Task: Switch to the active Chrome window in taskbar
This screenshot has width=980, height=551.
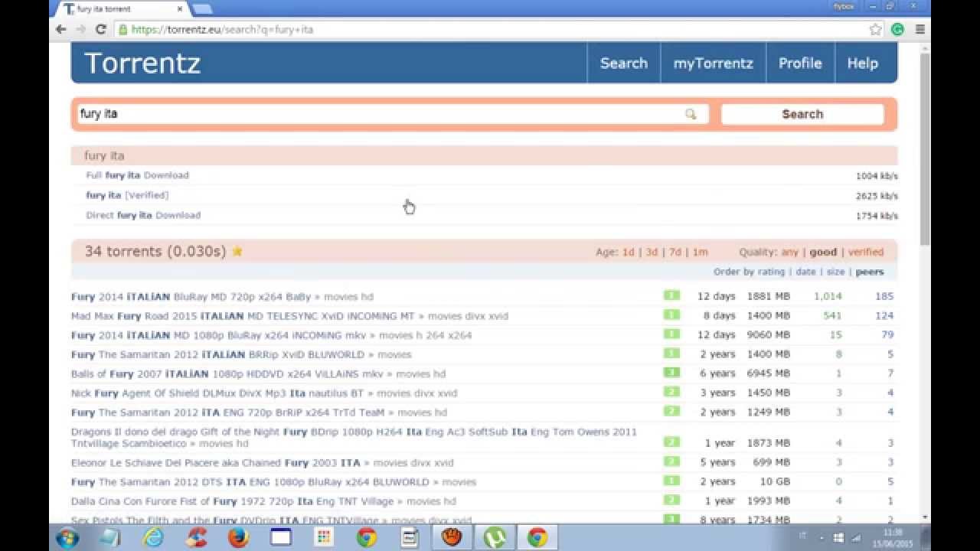Action: (x=537, y=537)
